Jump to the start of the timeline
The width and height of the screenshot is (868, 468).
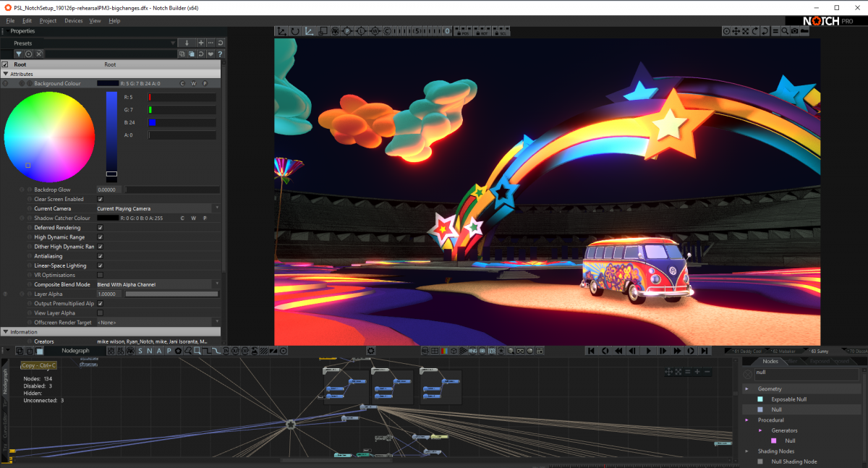click(591, 351)
